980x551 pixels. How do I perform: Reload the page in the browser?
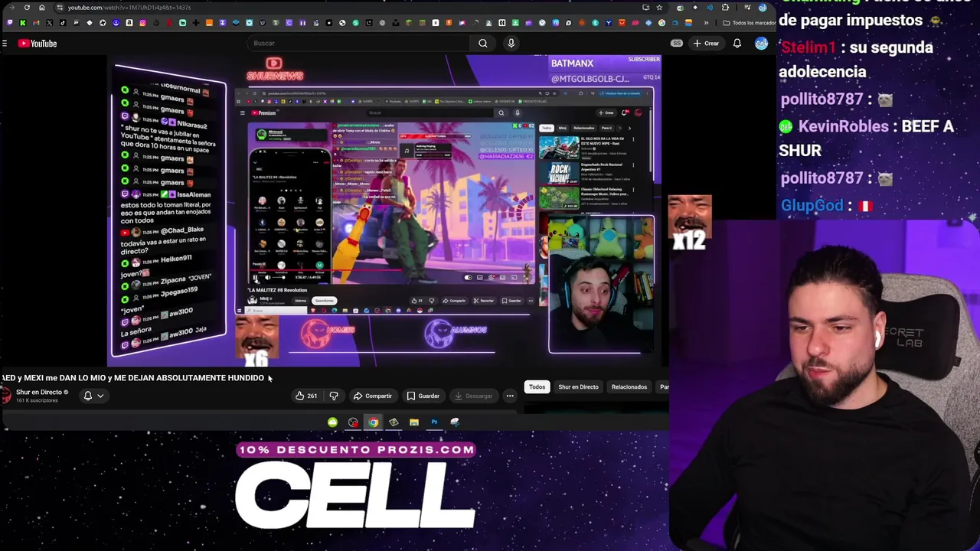click(27, 8)
